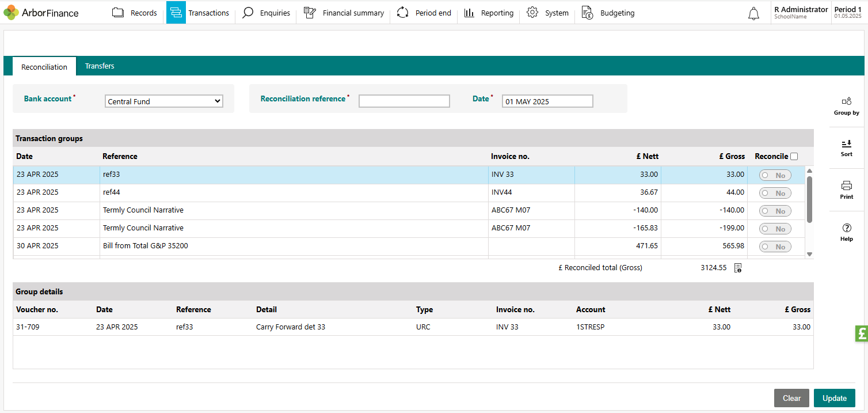
Task: Open the Reporting menu
Action: pyautogui.click(x=489, y=13)
